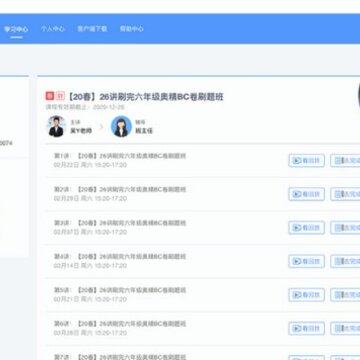
Task: Click the red badge icon before course title
Action: pyautogui.click(x=50, y=96)
